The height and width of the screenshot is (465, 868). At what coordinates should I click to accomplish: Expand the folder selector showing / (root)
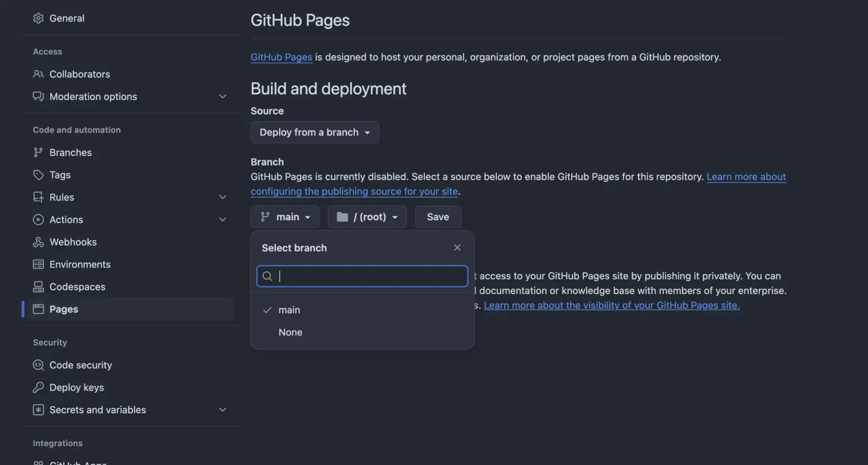pyautogui.click(x=367, y=217)
